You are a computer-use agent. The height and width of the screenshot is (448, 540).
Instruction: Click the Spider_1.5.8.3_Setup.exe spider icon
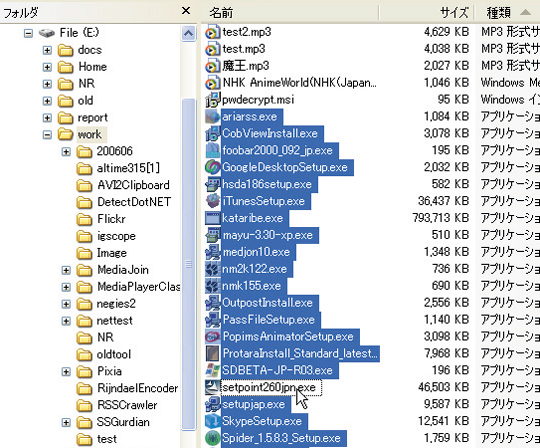tap(212, 438)
